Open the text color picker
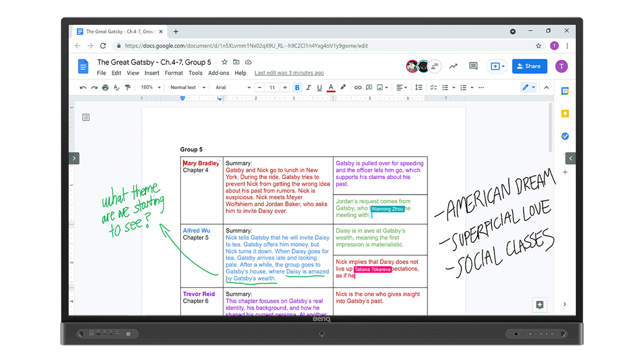This screenshot has height=362, width=644. tap(331, 87)
